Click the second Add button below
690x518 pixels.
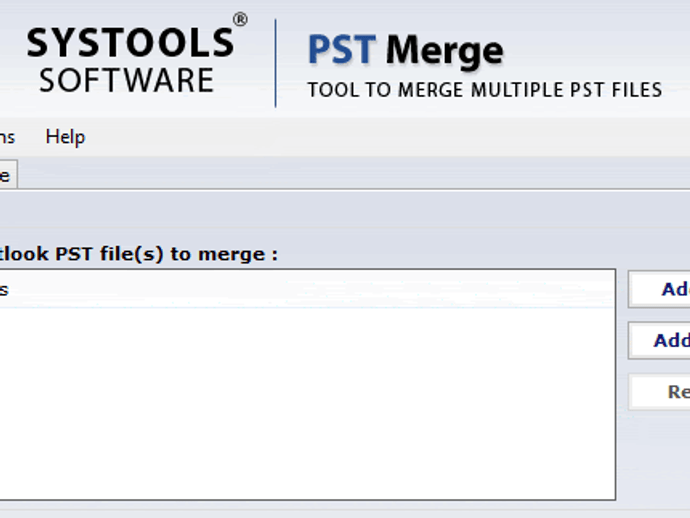(659, 340)
